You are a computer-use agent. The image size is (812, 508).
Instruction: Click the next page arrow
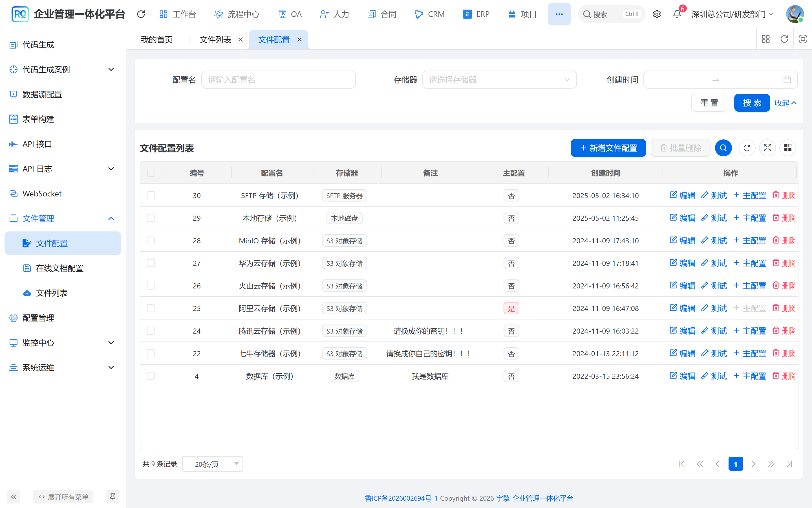[x=754, y=464]
